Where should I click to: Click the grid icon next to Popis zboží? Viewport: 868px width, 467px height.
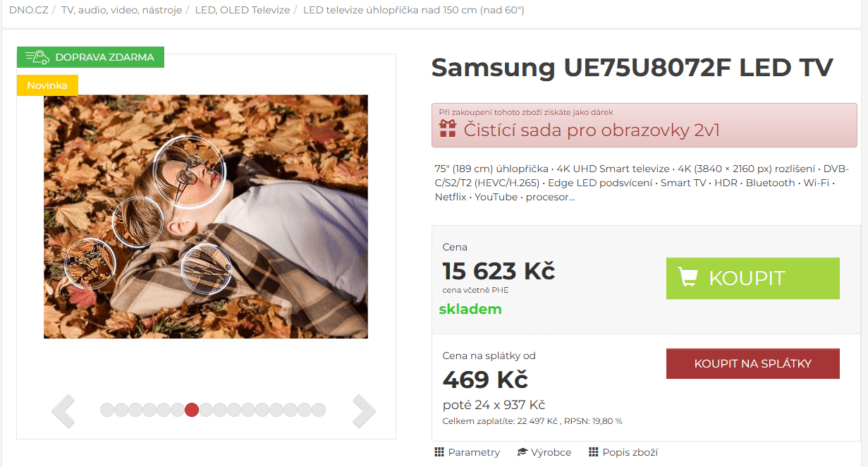pos(593,452)
